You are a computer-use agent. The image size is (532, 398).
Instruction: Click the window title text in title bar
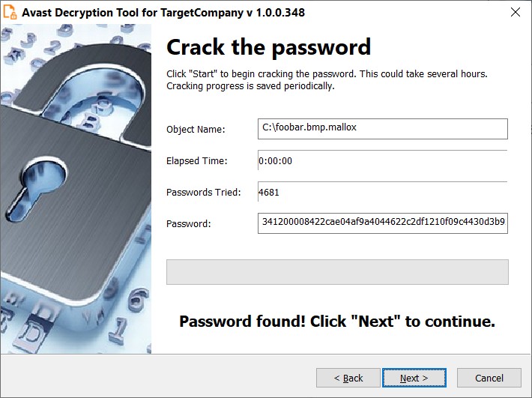[163, 13]
